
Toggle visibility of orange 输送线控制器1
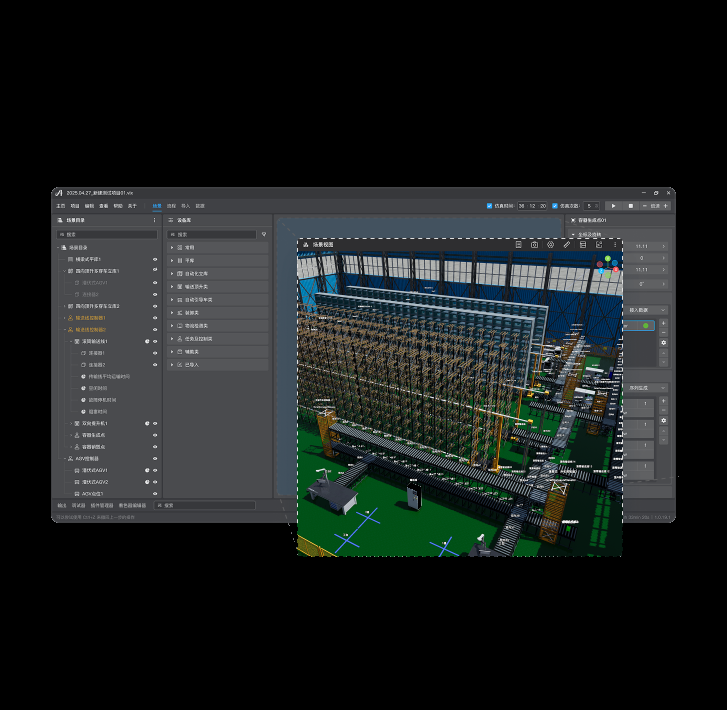point(155,318)
